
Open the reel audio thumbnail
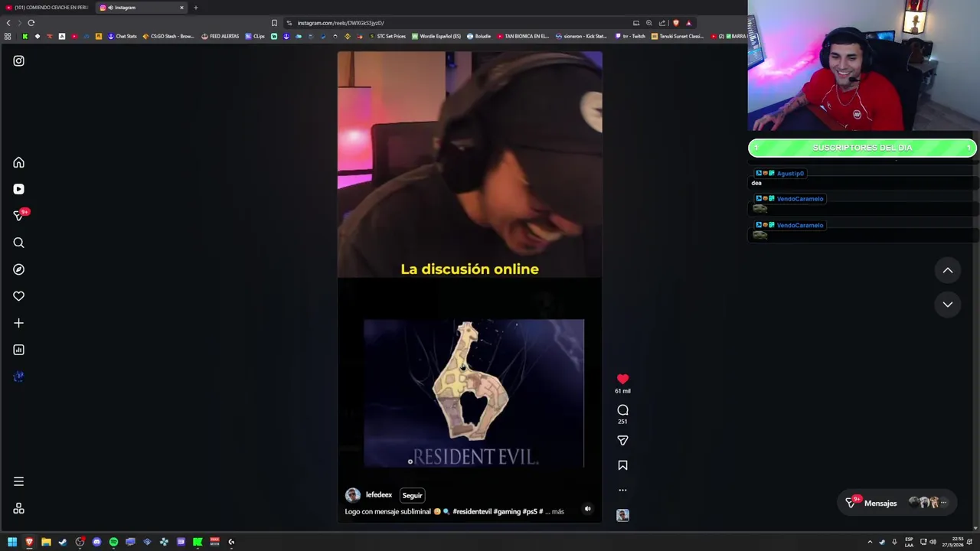622,515
